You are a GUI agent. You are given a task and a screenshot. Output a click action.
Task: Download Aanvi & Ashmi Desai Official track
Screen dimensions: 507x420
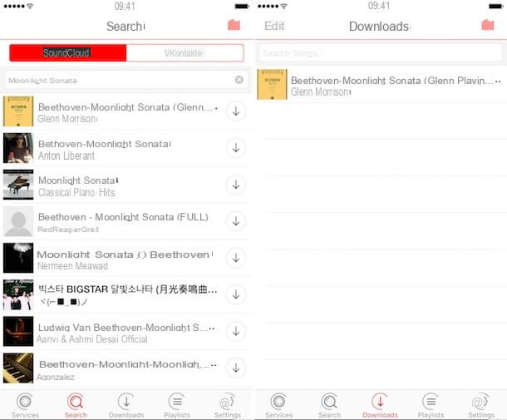(236, 331)
